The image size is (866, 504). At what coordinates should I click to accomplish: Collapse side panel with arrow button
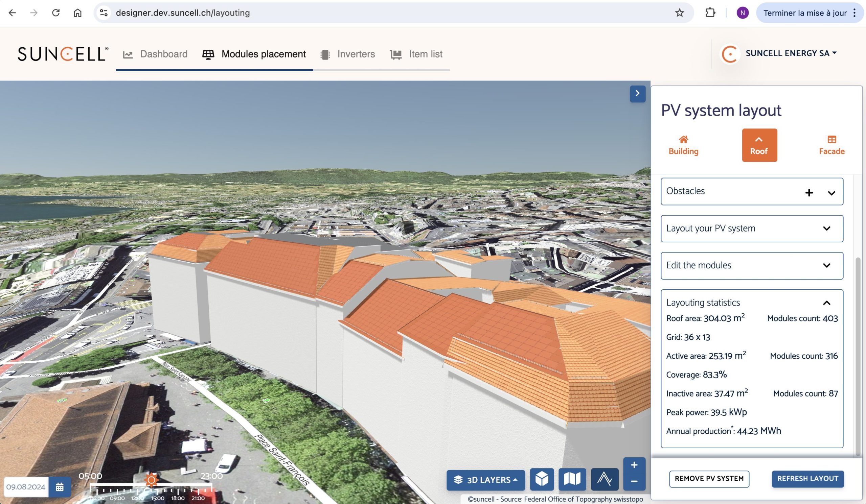(x=637, y=93)
